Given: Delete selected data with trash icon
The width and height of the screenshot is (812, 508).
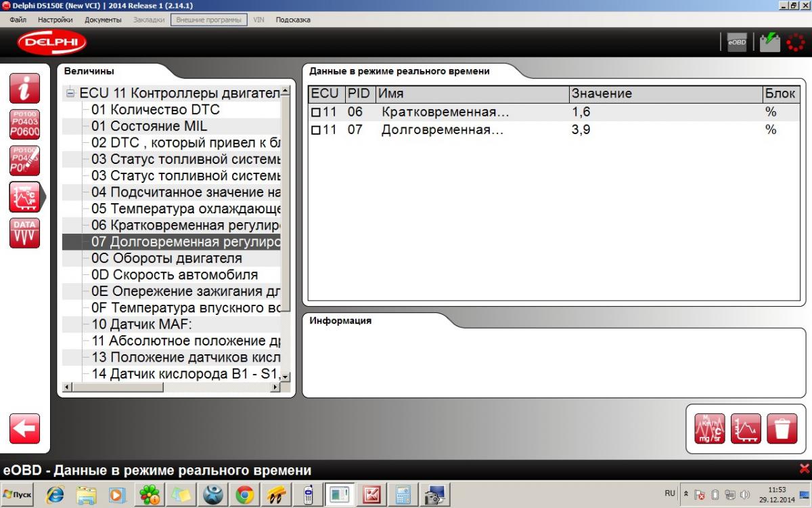Looking at the screenshot, I should [782, 428].
